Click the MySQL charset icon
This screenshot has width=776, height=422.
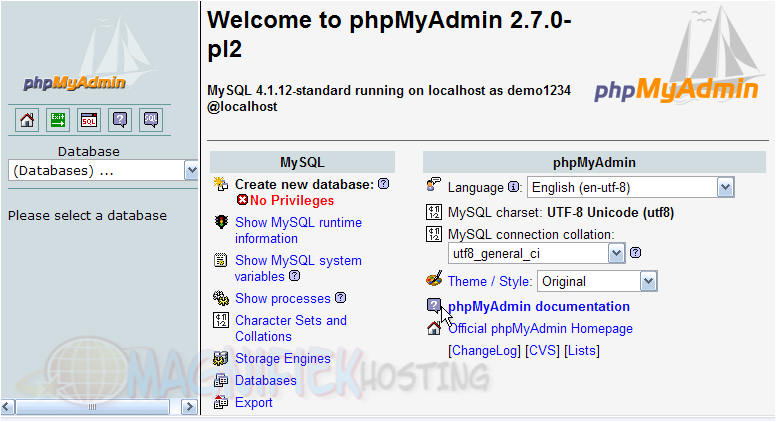[x=434, y=212]
